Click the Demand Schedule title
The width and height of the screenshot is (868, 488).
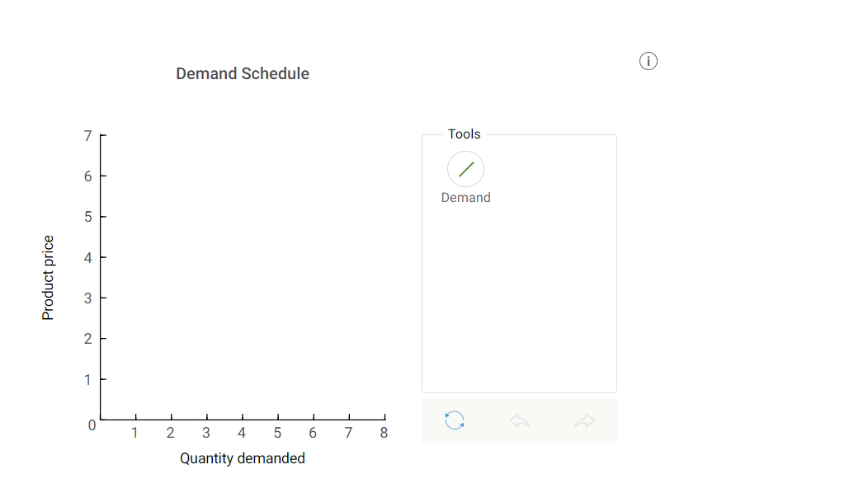pyautogui.click(x=242, y=73)
